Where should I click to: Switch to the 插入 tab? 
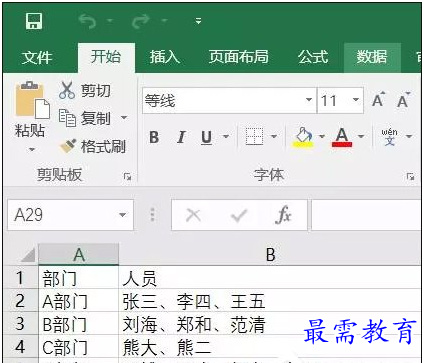point(165,57)
